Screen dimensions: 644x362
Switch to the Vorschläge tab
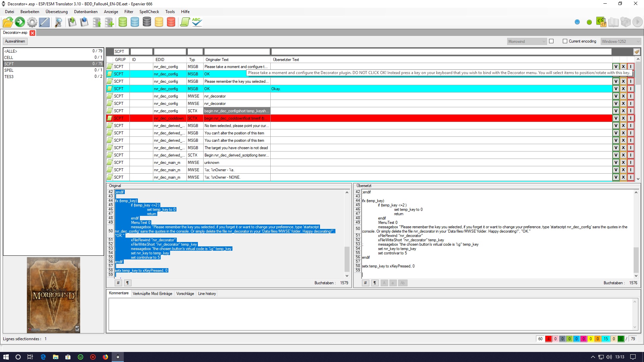click(185, 294)
